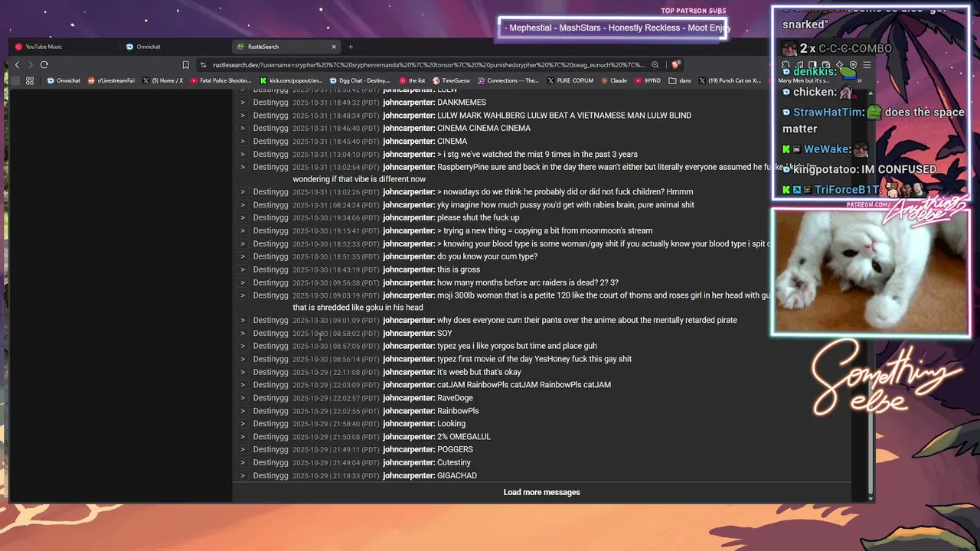Open the PURE COPIUM bookmark
Screen dimensions: 980x551
click(570, 80)
